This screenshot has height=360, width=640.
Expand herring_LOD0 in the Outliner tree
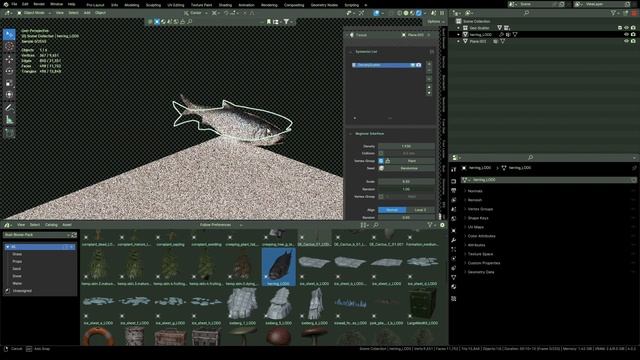click(x=458, y=35)
